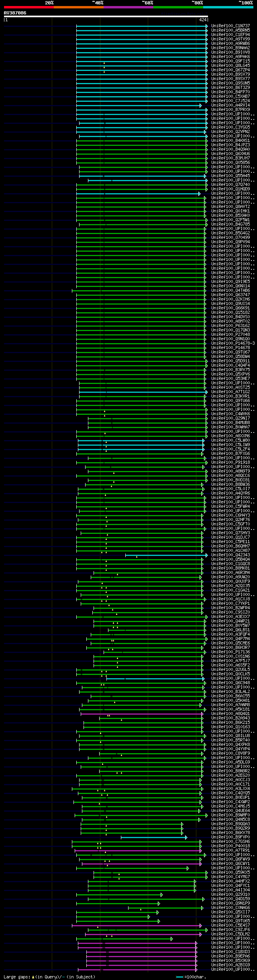Click hit label UniRef100_Q67ZP4
The image size is (257, 980).
(x=230, y=70)
